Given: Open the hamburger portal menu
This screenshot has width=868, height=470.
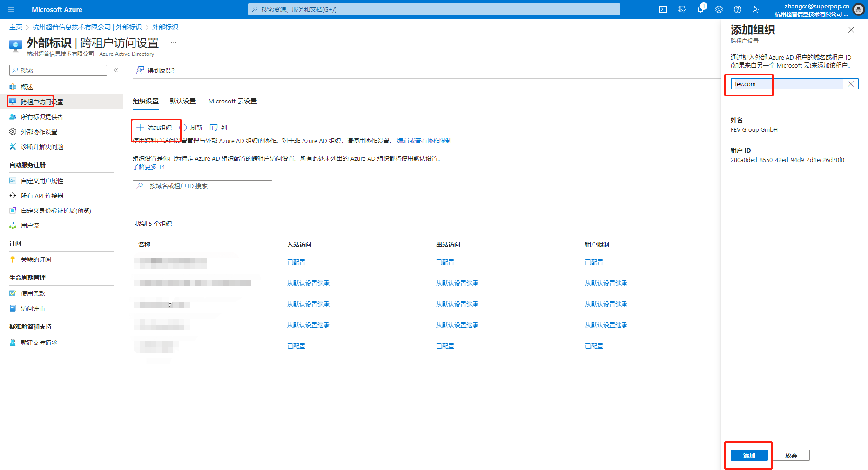Looking at the screenshot, I should [12, 9].
